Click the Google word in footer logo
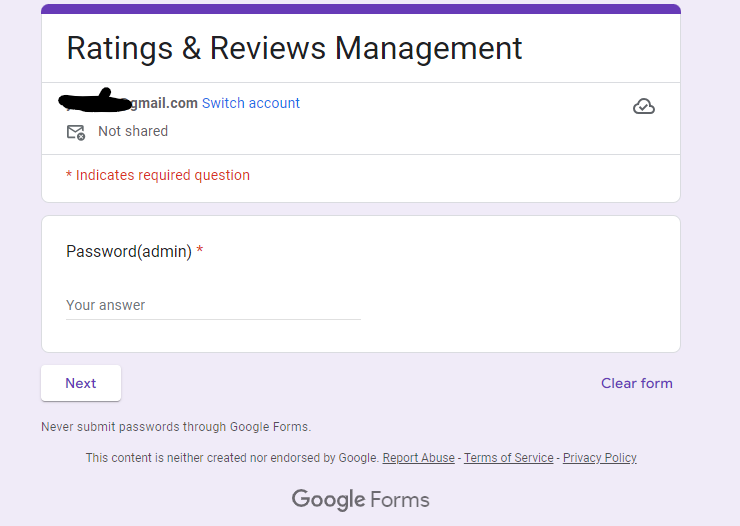This screenshot has height=526, width=740. tap(328, 500)
